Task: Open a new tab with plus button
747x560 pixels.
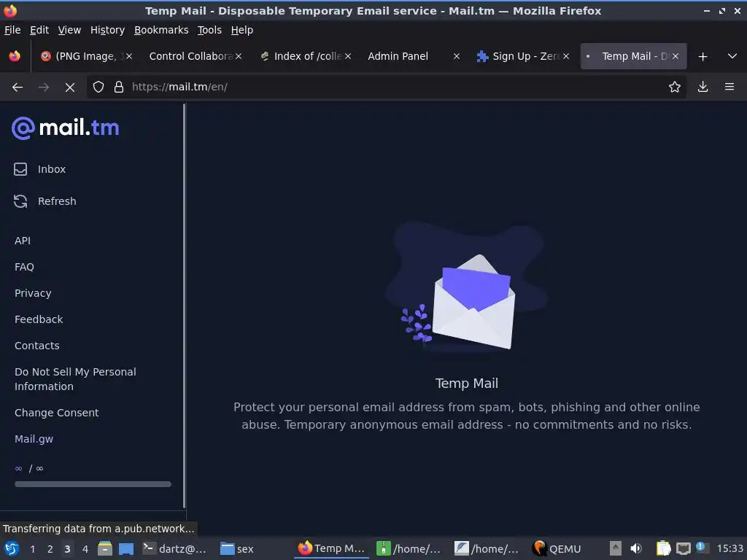Action: 703,57
